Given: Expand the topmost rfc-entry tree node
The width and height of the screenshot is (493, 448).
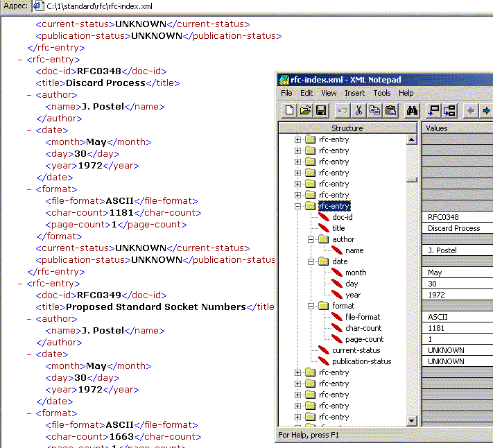Looking at the screenshot, I should [297, 139].
